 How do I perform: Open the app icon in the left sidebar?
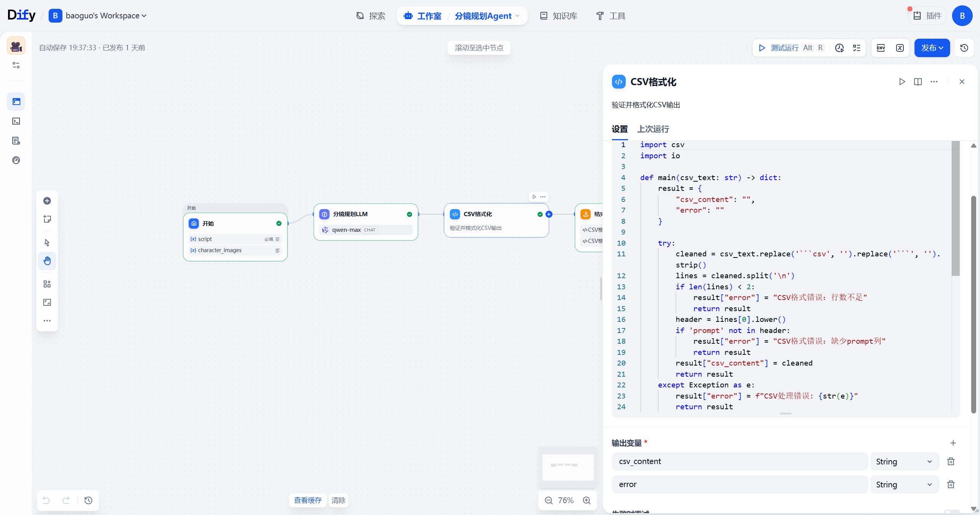pos(16,46)
